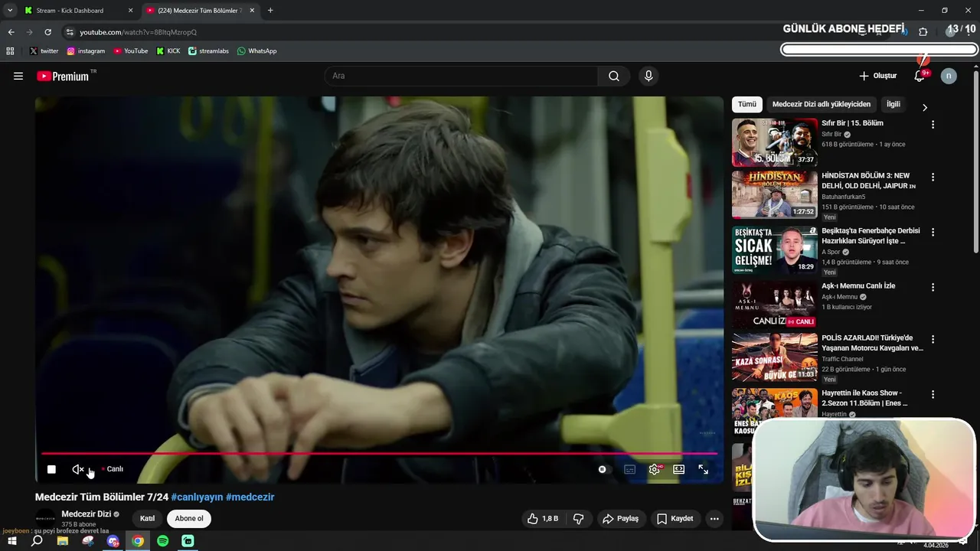Open player settings gear
980x551 pixels.
point(655,469)
